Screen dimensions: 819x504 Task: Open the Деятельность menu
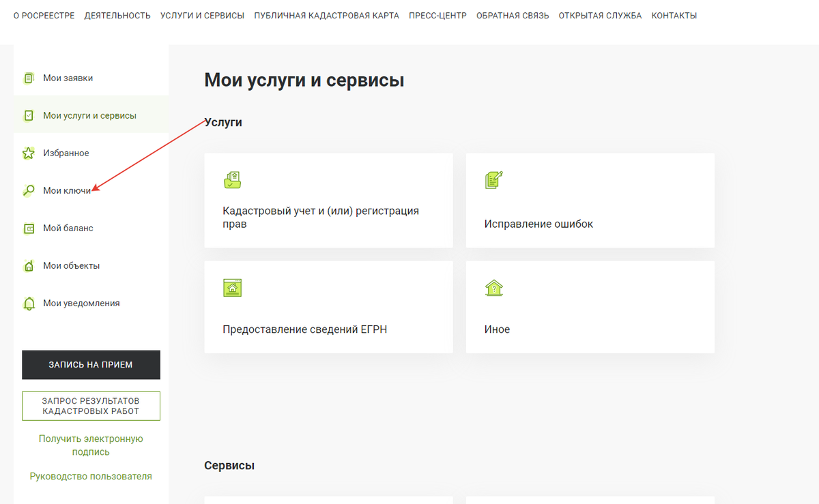click(117, 16)
